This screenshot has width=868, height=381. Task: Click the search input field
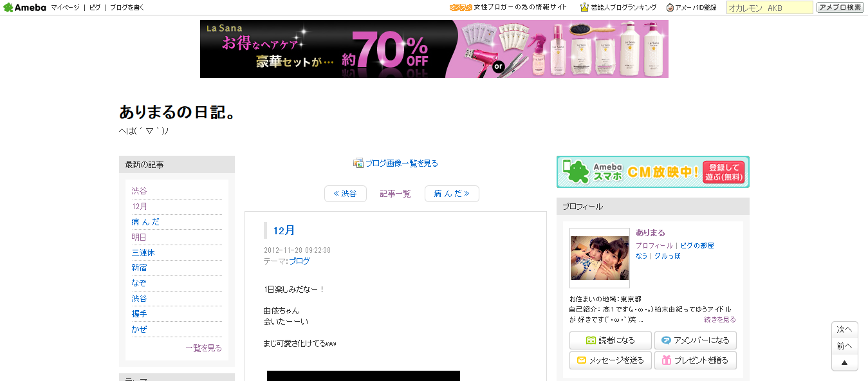[x=770, y=8]
